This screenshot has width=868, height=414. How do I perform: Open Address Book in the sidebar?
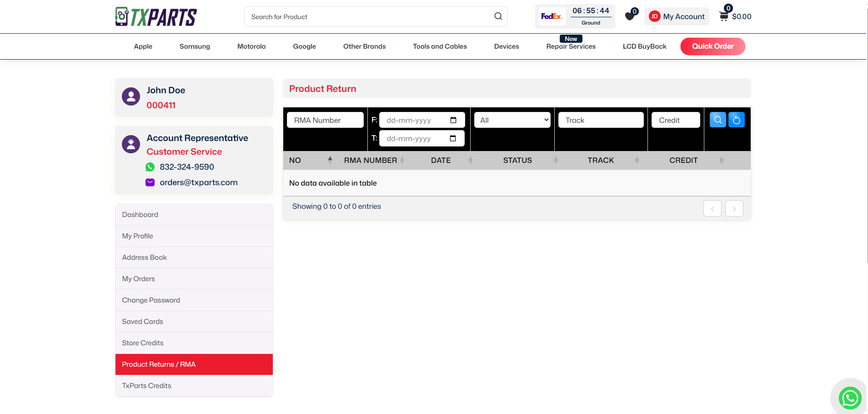[194, 257]
